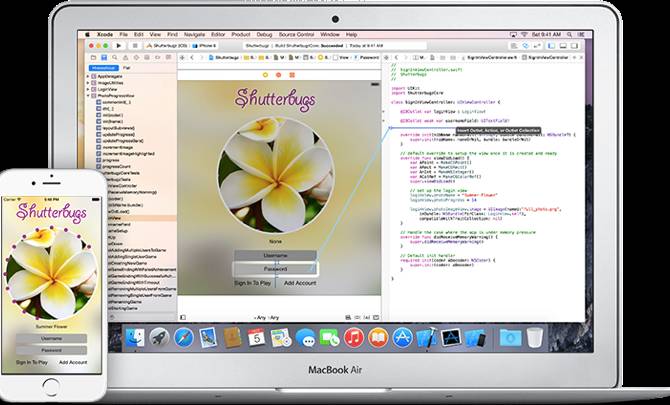
Task: Click Add Account on the storyboard canvas
Action: 300,283
